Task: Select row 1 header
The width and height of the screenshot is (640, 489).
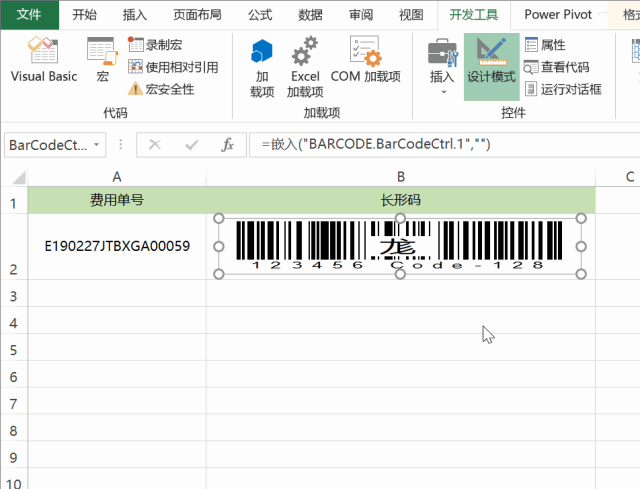Action: [x=13, y=200]
